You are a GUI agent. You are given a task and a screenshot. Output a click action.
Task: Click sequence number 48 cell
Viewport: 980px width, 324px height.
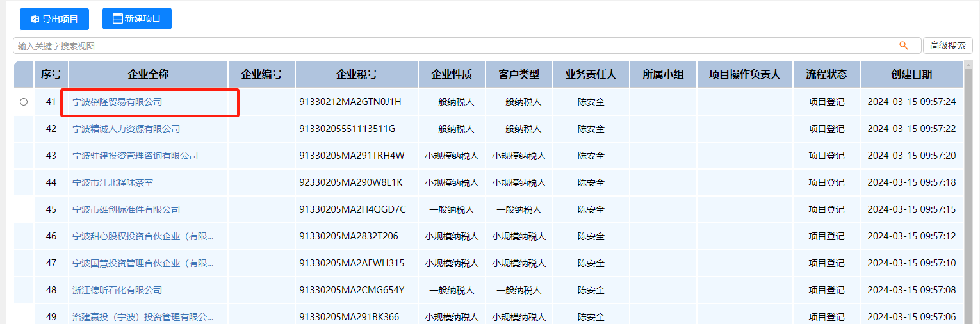point(51,290)
